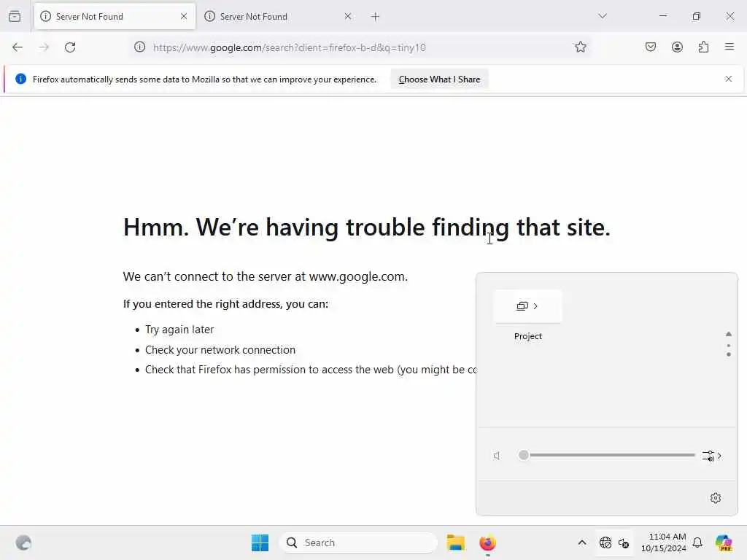Open Extensions puzzle icon
The height and width of the screenshot is (560, 747).
[703, 47]
